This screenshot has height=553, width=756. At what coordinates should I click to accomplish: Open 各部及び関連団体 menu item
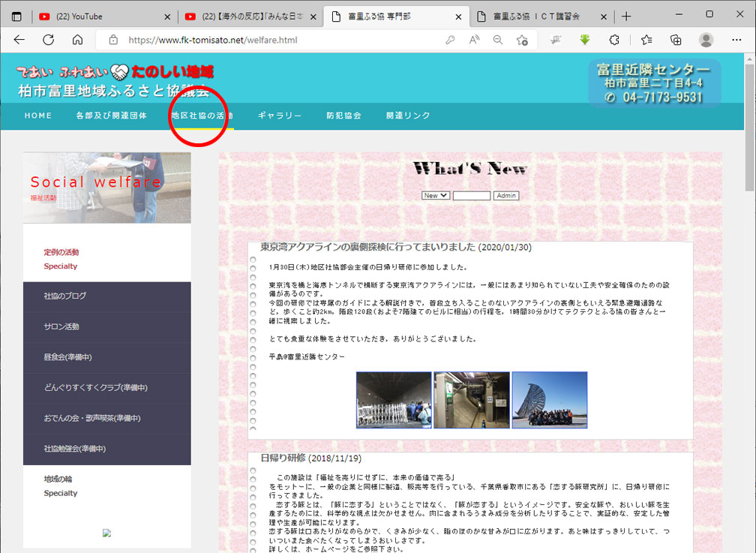click(111, 116)
